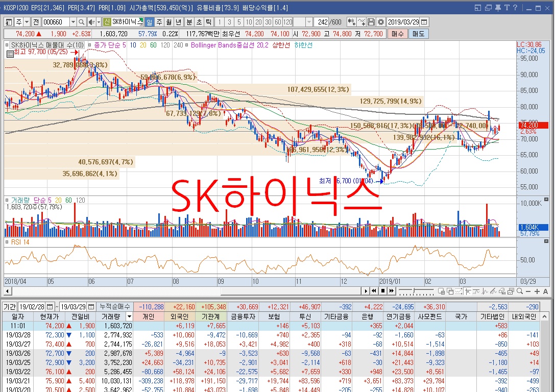The width and height of the screenshot is (555, 392).
Task: Choose the 20 interval button
Action: 258,22
